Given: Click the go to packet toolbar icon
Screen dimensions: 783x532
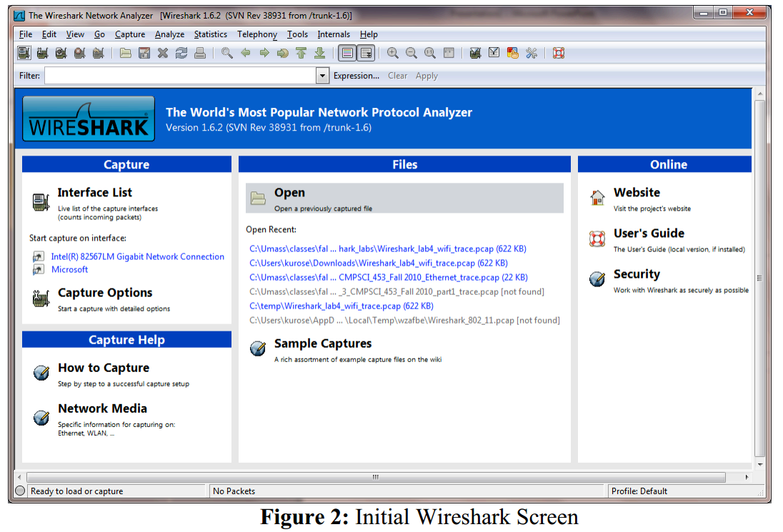Looking at the screenshot, I should (x=283, y=53).
